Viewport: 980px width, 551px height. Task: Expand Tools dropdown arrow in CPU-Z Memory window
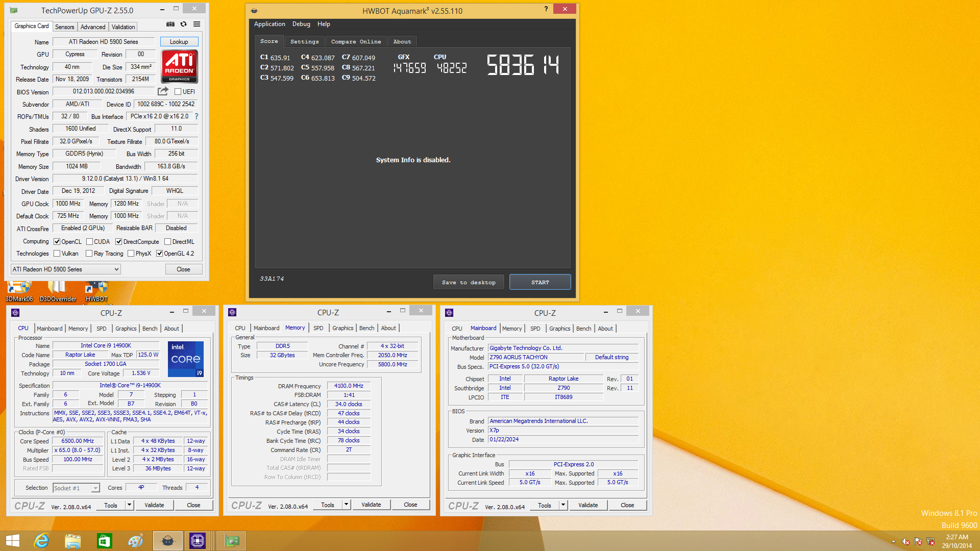[x=346, y=505]
